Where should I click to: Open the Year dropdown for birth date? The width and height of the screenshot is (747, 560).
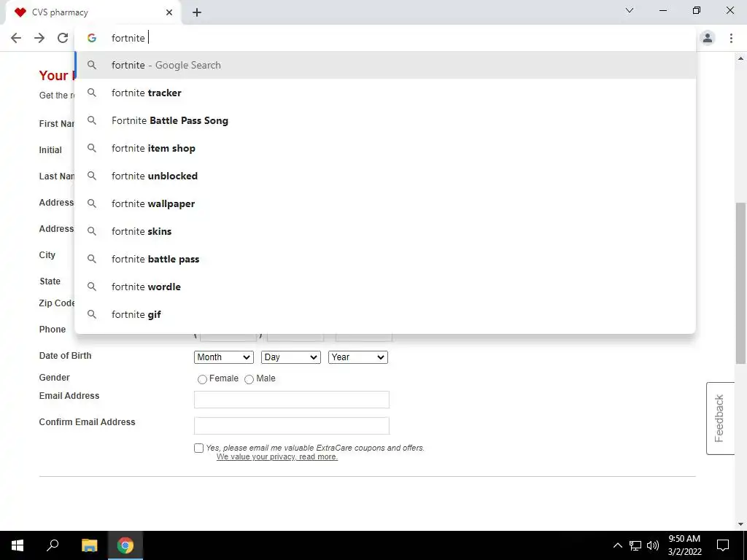point(357,357)
